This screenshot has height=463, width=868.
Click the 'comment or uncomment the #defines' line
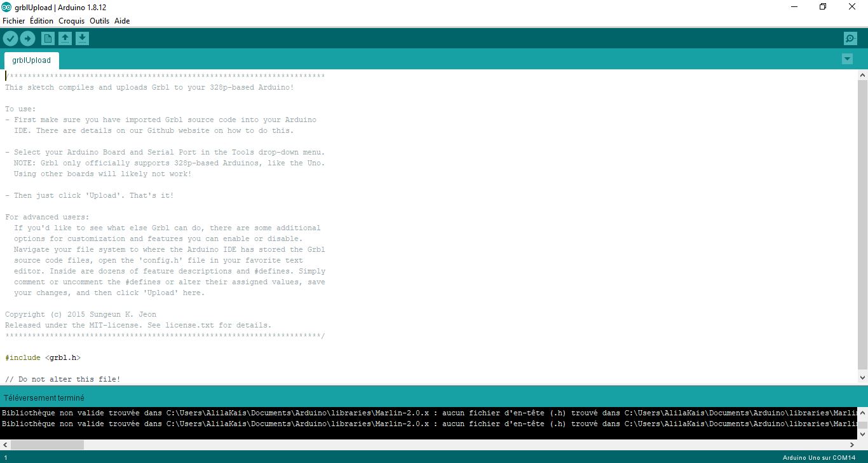tap(170, 282)
